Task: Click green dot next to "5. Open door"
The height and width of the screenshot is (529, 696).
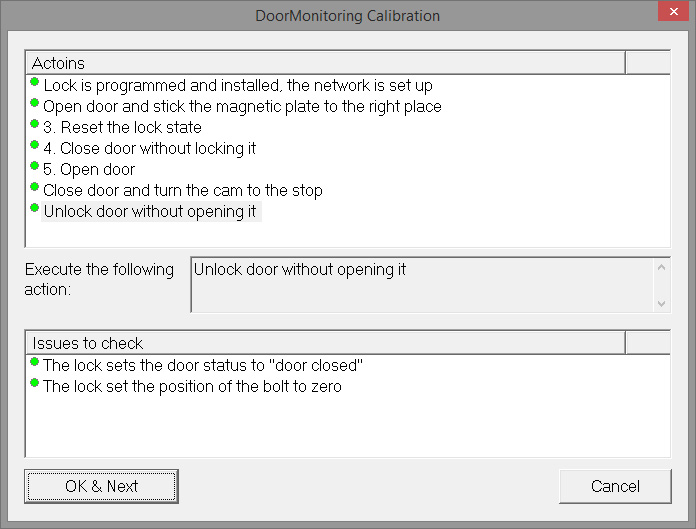Action: (x=35, y=166)
